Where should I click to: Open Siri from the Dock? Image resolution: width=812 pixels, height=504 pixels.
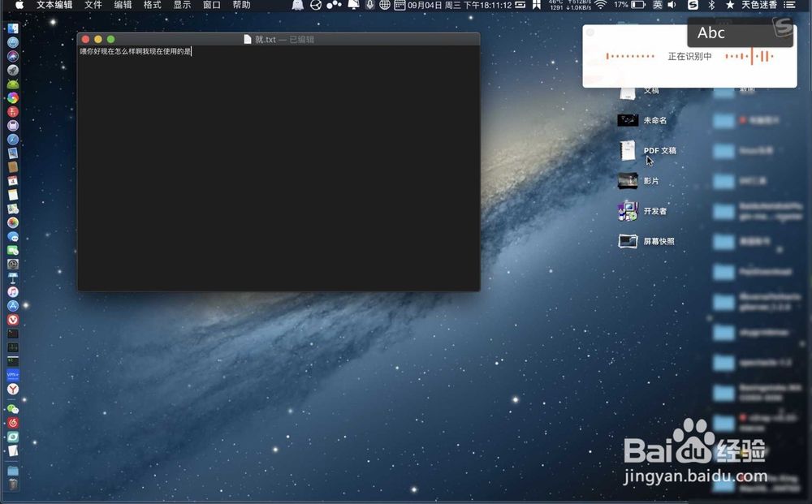pos(13,56)
